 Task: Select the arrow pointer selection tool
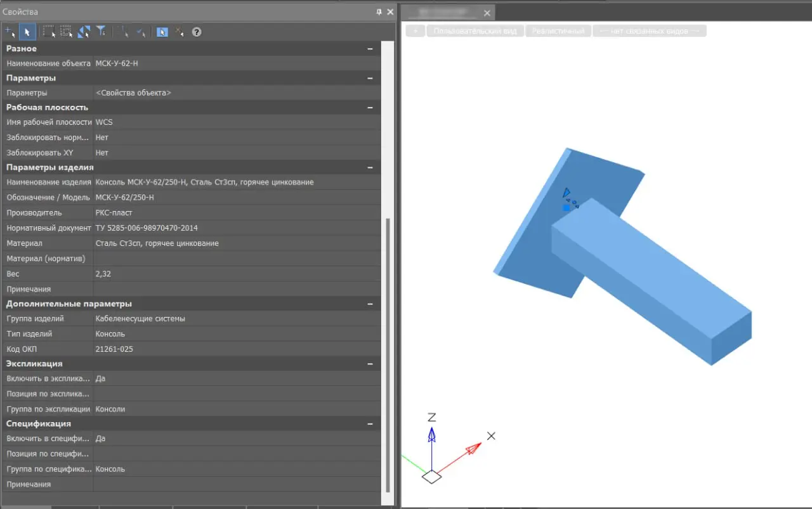(x=27, y=31)
